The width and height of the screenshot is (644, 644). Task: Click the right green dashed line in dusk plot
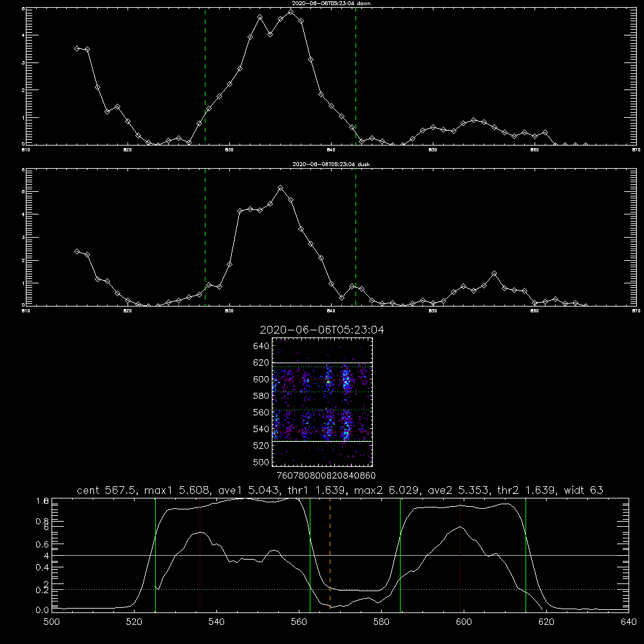[x=355, y=237]
